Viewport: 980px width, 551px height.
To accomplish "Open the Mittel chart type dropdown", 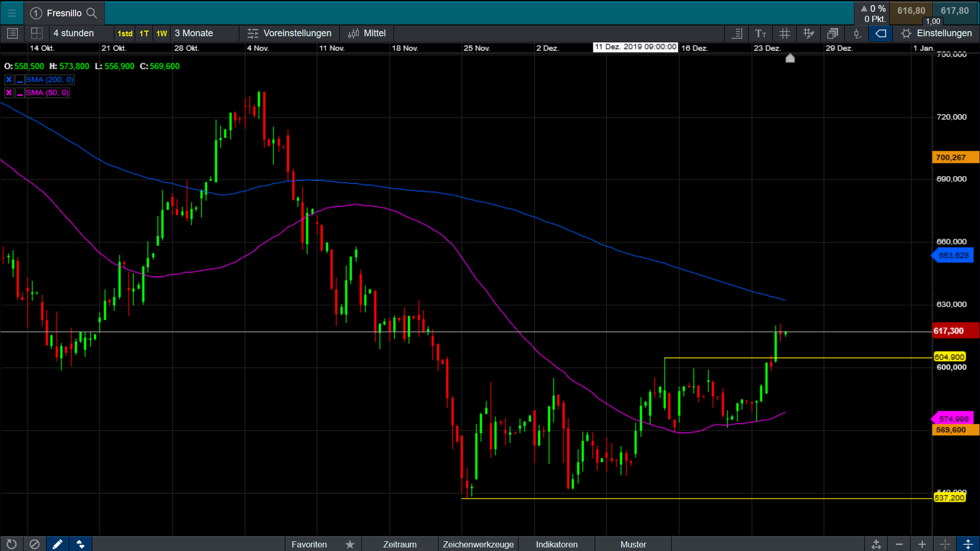I will [367, 33].
